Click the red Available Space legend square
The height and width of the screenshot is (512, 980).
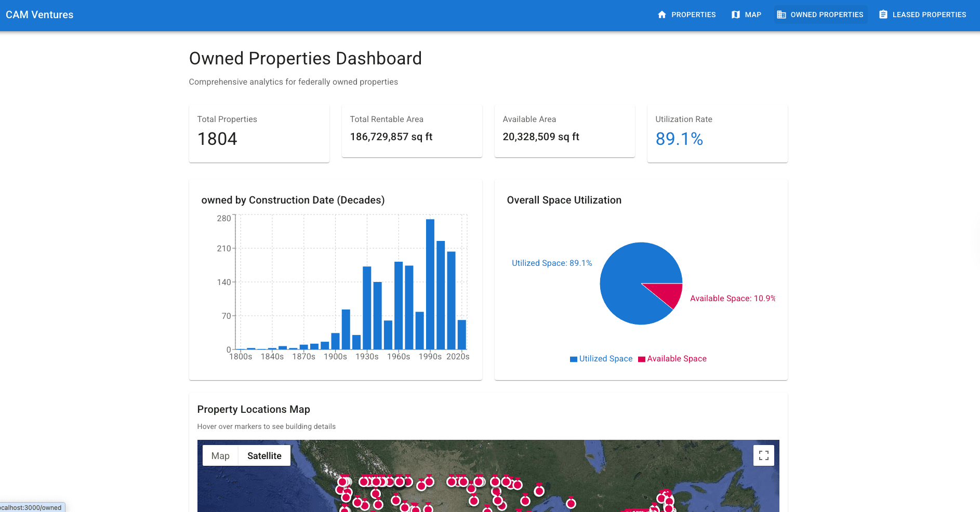(641, 359)
